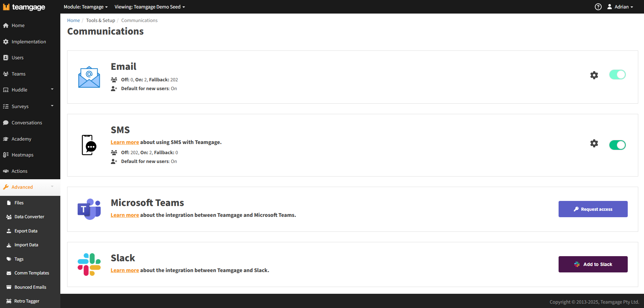
Task: Open the Module: Teamgage dropdown
Action: click(85, 7)
